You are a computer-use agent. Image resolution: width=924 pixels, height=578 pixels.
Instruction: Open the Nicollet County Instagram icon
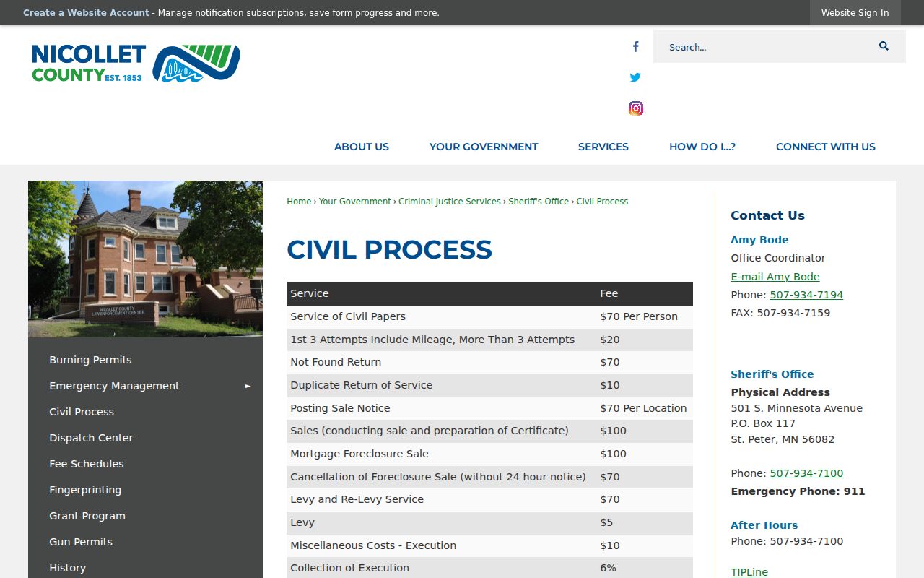tap(636, 108)
